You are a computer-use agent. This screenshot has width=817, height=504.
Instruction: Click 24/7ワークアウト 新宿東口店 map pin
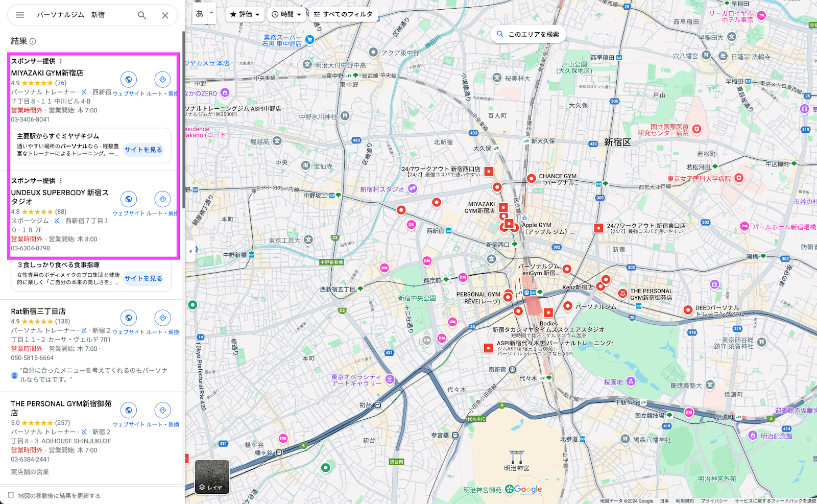[x=598, y=228]
